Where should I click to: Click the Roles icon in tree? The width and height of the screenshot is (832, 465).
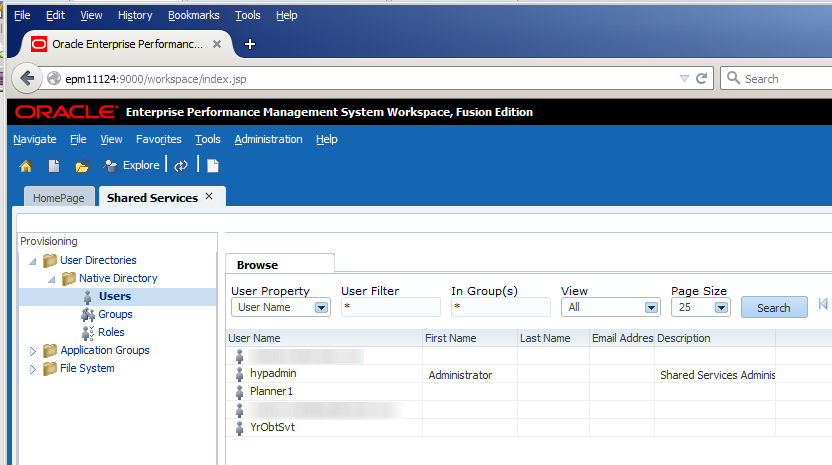click(88, 333)
